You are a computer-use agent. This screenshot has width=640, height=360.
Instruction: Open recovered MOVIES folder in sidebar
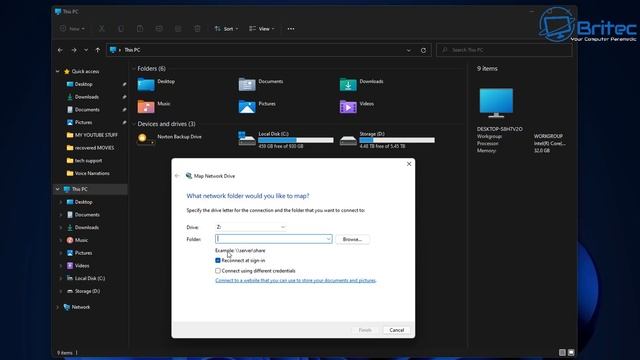pyautogui.click(x=94, y=148)
